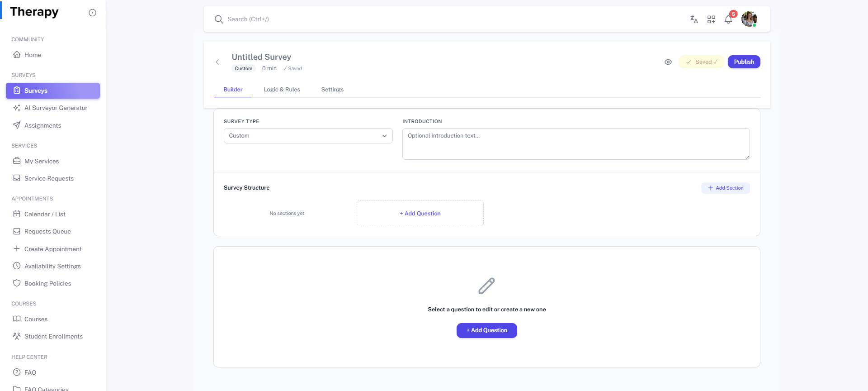Image resolution: width=868 pixels, height=391 pixels.
Task: Click the back arrow beside Untitled Survey
Action: (217, 62)
